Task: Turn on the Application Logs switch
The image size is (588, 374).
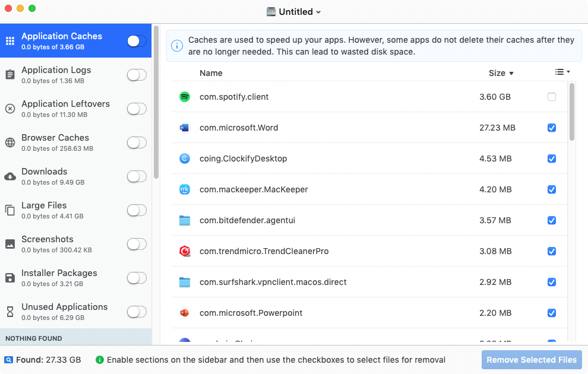Action: pos(137,75)
